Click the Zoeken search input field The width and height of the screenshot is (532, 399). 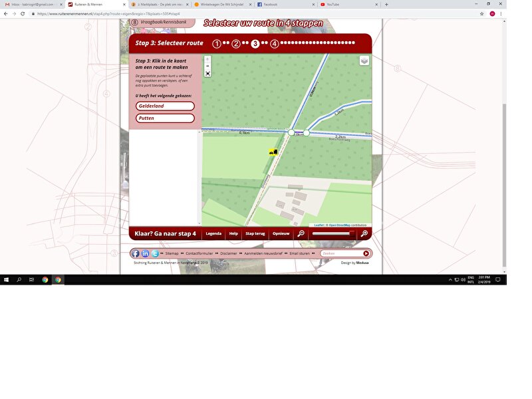[340, 253]
